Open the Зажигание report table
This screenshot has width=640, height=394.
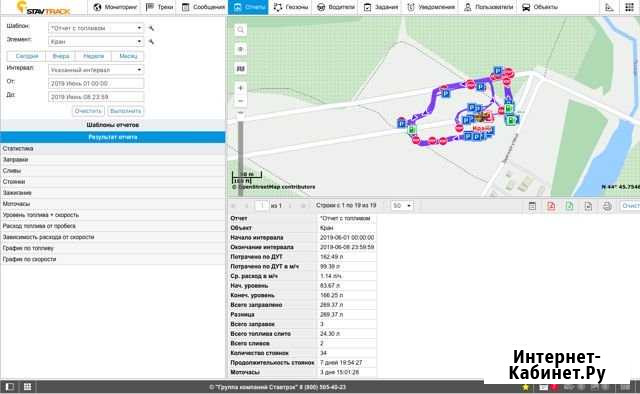[113, 193]
